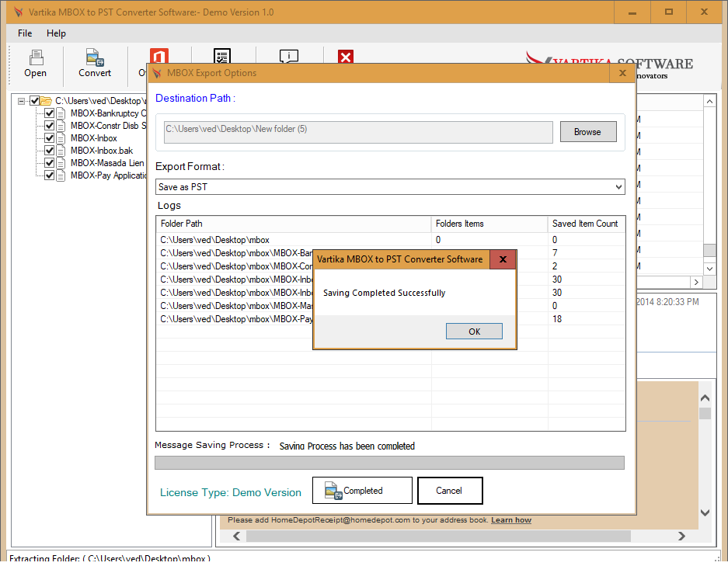This screenshot has height=573, width=728.
Task: Click the checklist icon in toolbar
Action: 222,56
